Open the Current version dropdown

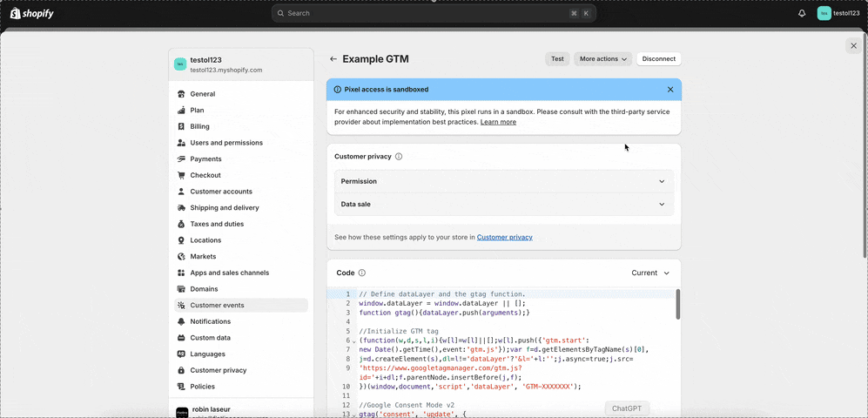click(650, 273)
